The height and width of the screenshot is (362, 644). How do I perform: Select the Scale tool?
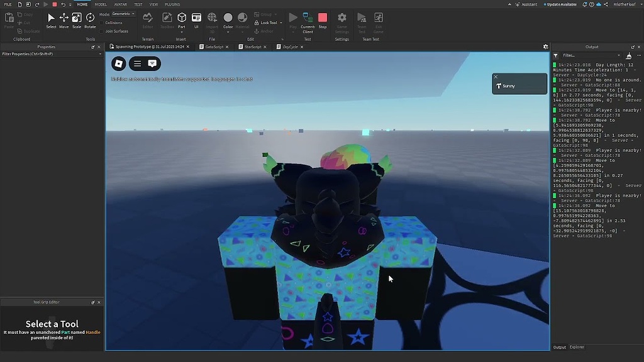(x=77, y=19)
